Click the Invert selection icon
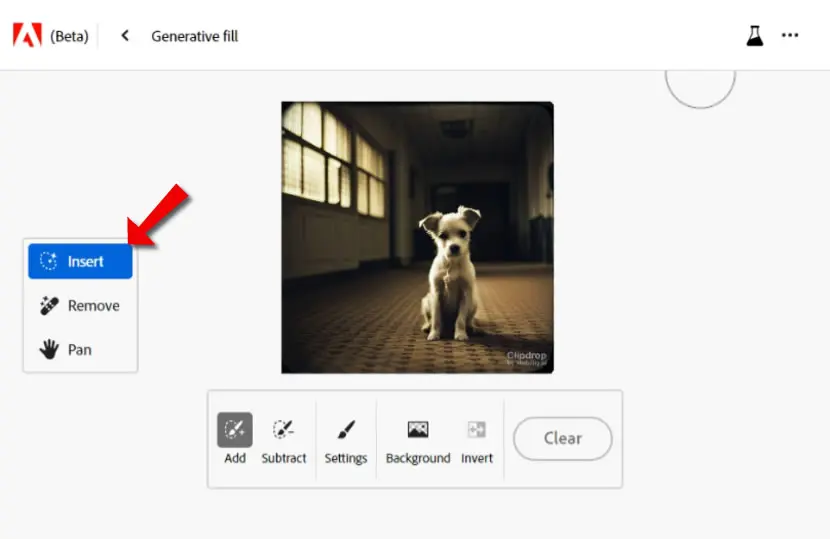 pos(476,429)
